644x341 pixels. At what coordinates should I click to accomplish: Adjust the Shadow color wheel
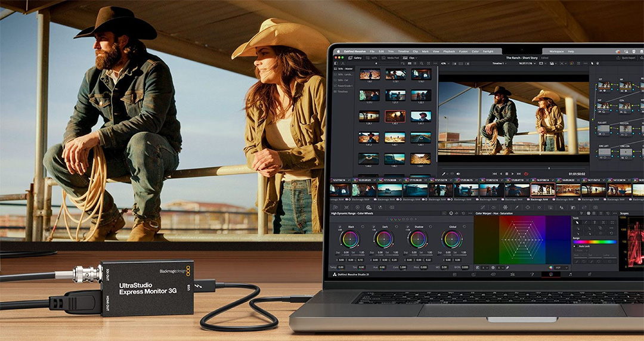coord(418,239)
